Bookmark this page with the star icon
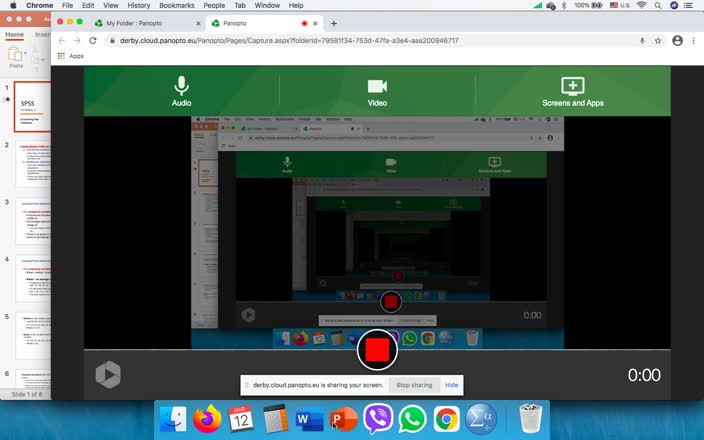 [x=658, y=41]
